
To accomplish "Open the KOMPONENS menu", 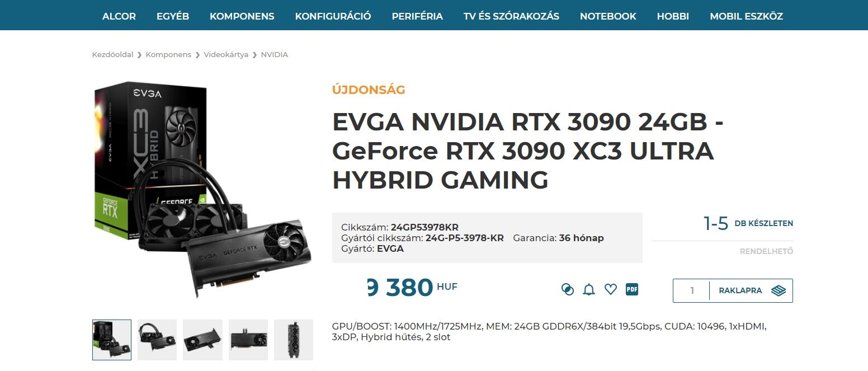I will tap(242, 16).
